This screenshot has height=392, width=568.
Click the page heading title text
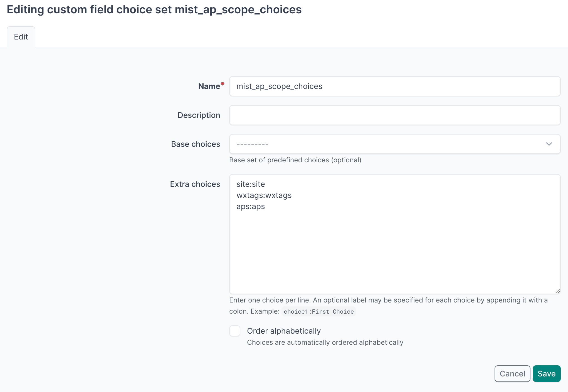pyautogui.click(x=154, y=9)
